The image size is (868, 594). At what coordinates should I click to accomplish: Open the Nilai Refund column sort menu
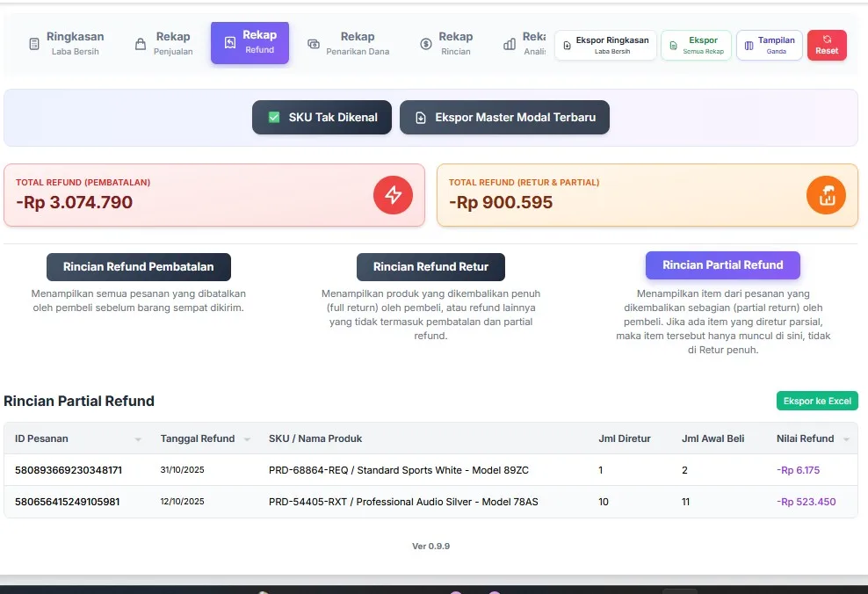point(847,438)
